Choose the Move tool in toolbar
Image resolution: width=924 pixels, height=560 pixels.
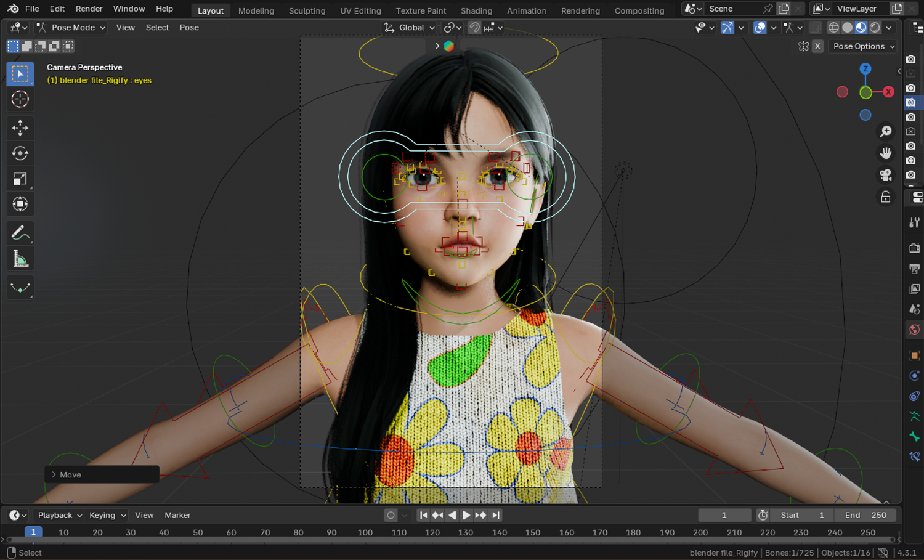(20, 128)
